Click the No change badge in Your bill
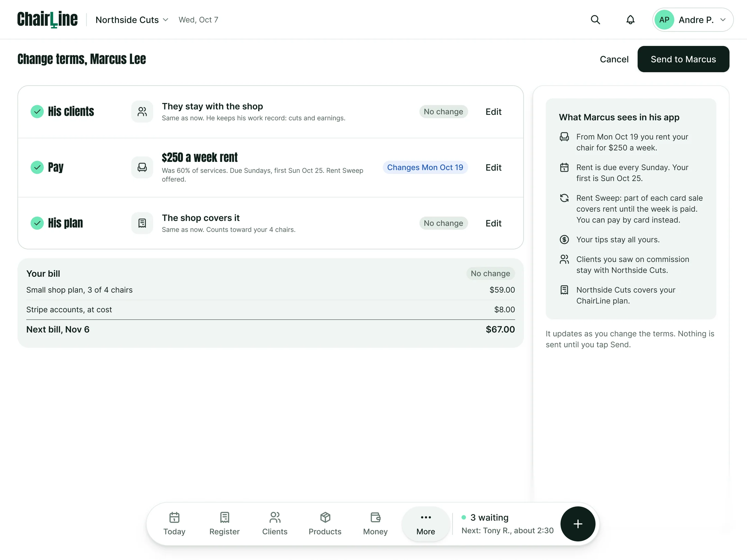The image size is (747, 560). click(x=490, y=274)
